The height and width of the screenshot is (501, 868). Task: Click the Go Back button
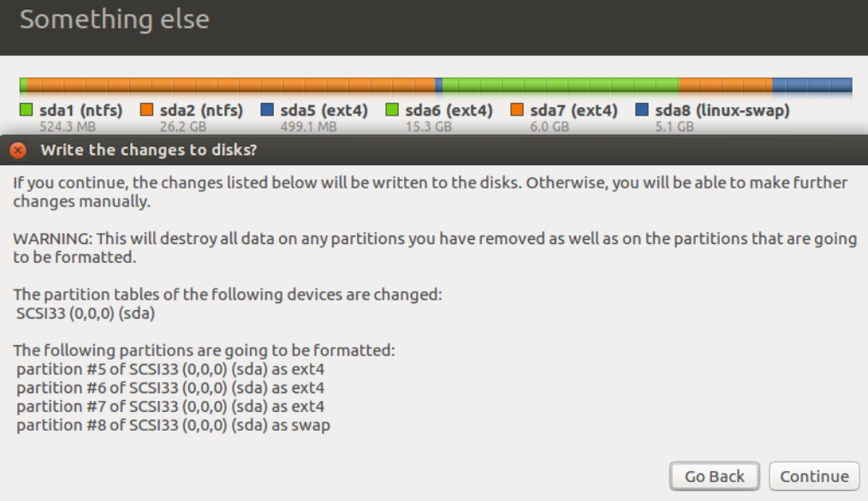click(715, 476)
